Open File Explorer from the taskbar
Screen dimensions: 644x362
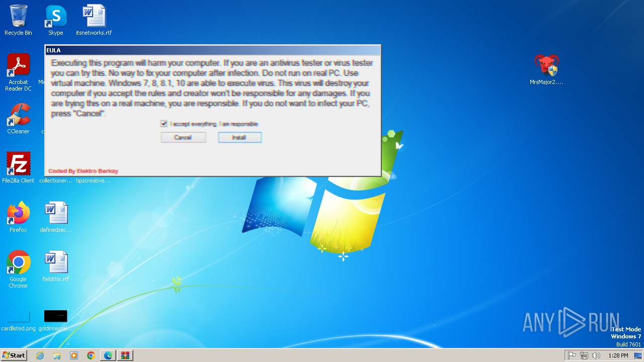click(x=57, y=355)
